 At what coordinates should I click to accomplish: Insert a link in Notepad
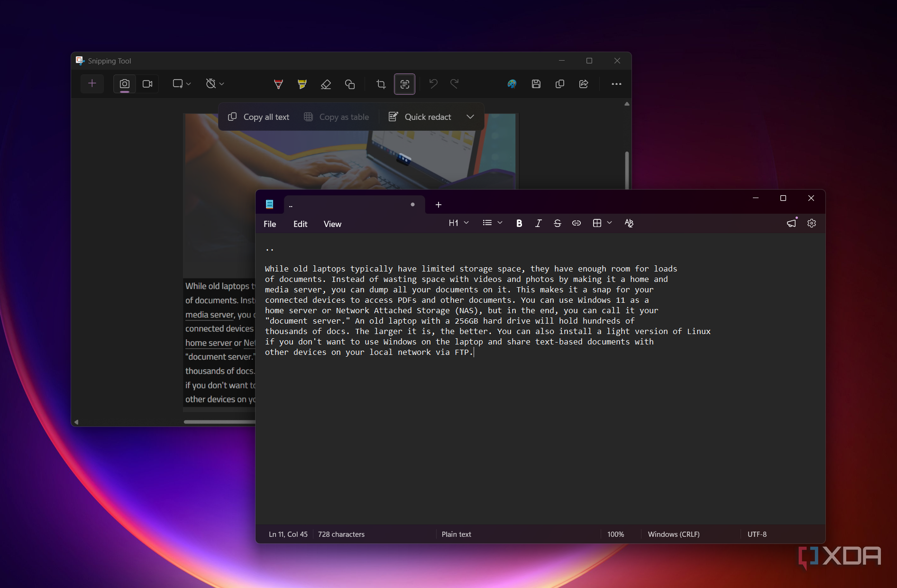[x=576, y=223]
